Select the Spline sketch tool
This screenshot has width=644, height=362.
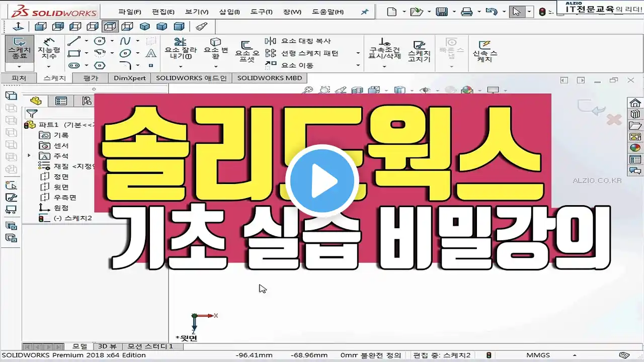125,41
